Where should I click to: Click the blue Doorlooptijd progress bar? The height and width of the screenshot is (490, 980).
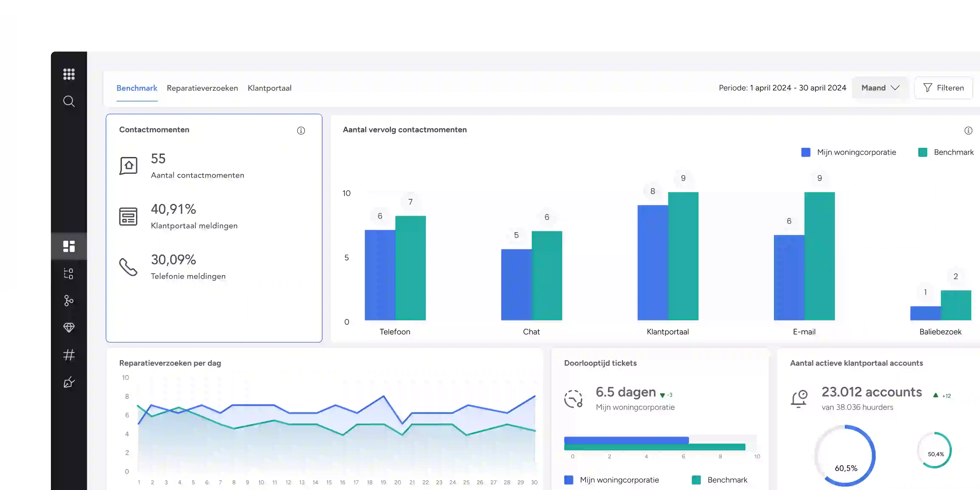click(626, 440)
